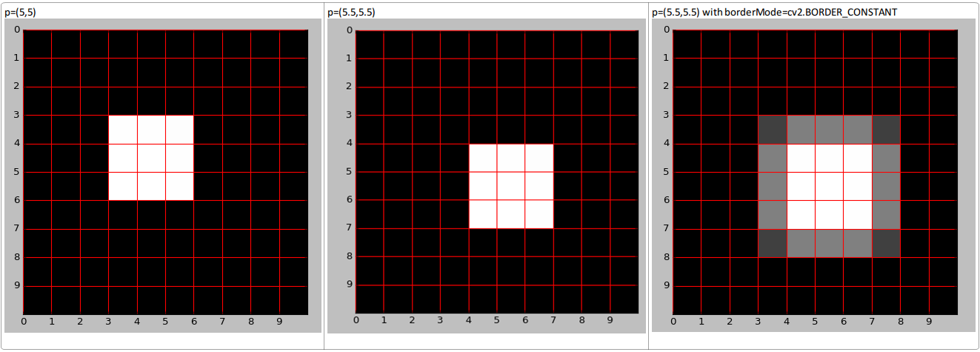
Task: Click the gray strip right of right plot's white square
Action: click(x=886, y=186)
